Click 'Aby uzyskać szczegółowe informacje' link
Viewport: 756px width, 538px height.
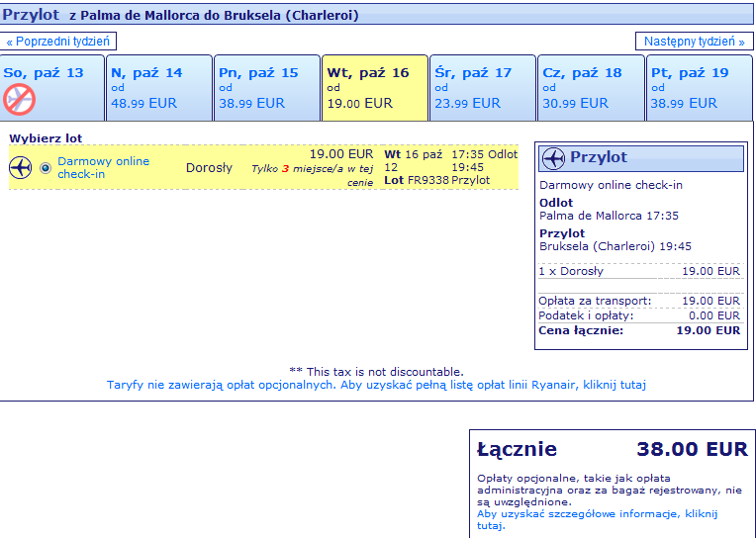[597, 519]
